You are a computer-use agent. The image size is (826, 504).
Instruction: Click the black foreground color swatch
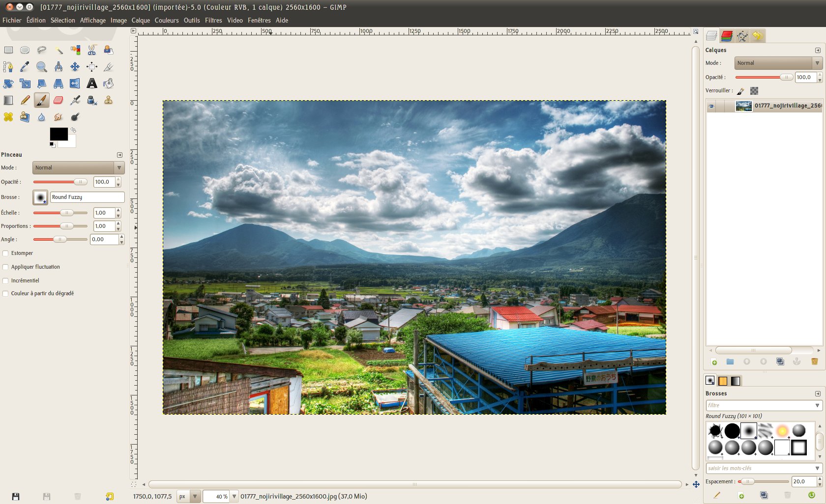coord(58,134)
